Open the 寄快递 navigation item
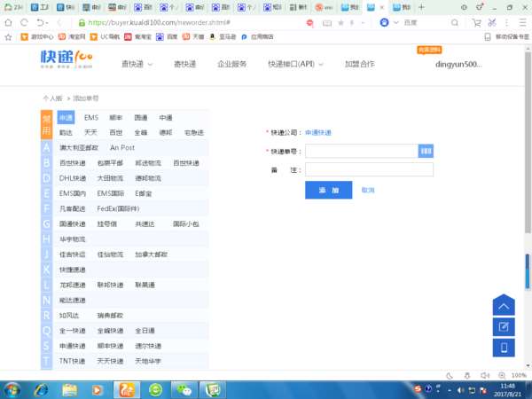532x399 pixels. point(185,64)
